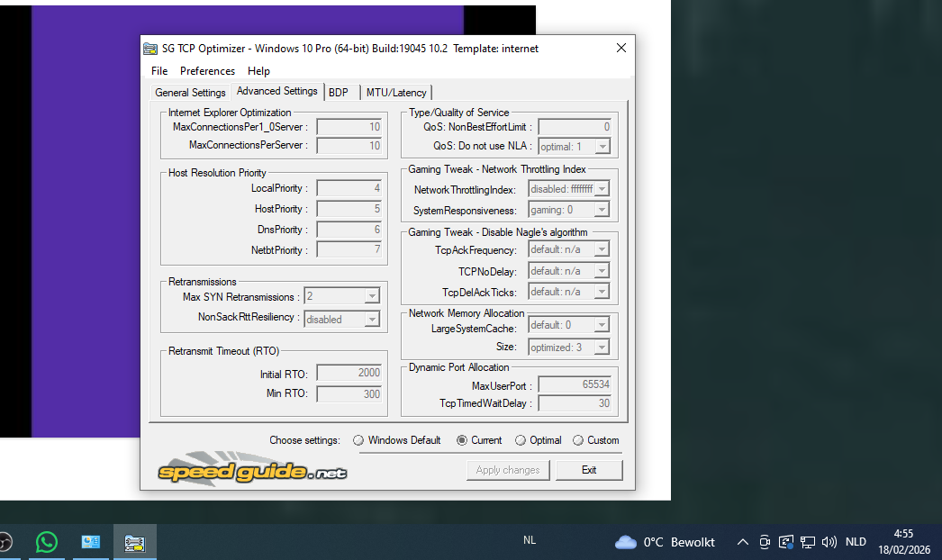This screenshot has width=942, height=560.
Task: Open the MTU/Latency tab
Action: [396, 93]
